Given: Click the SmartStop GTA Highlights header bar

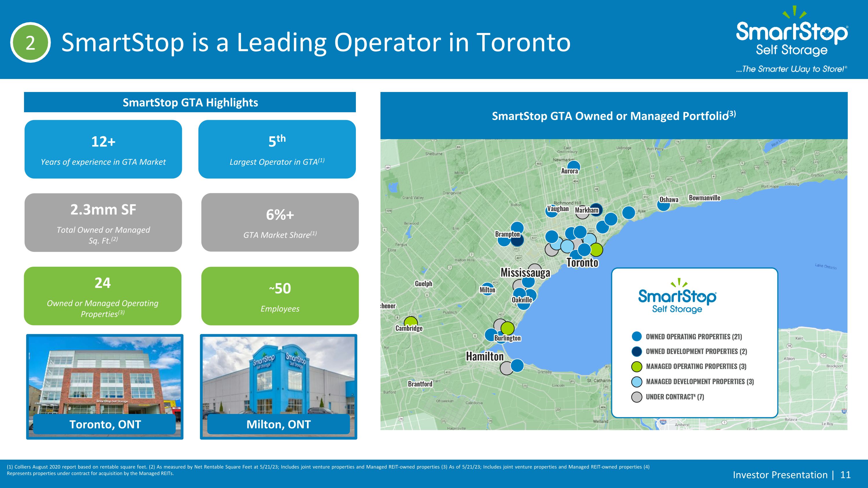Looking at the screenshot, I should click(x=190, y=102).
